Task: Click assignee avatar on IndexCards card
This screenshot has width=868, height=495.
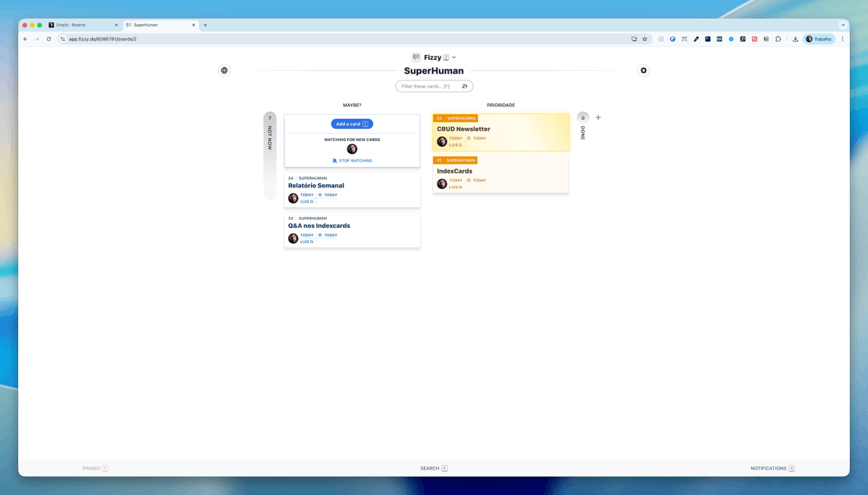Action: pyautogui.click(x=442, y=184)
